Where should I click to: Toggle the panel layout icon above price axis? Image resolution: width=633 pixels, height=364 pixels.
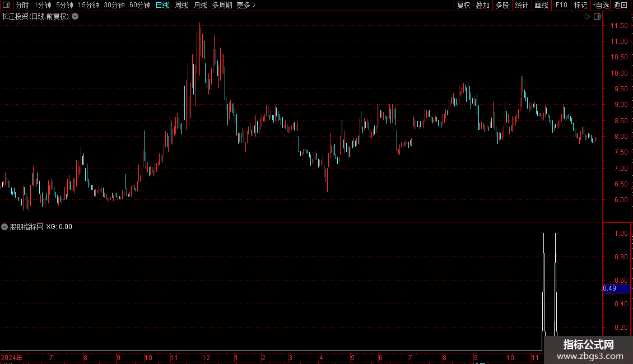tap(597, 17)
